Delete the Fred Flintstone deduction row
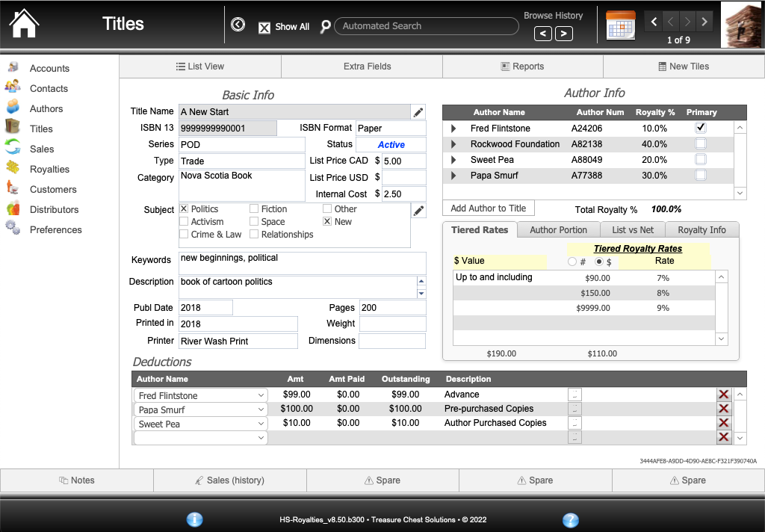This screenshot has width=765, height=532. 723,395
